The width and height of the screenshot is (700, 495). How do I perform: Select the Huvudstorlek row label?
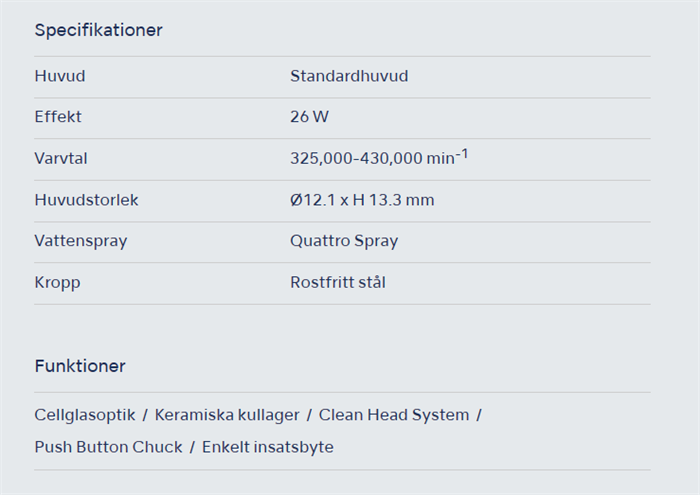tap(86, 200)
